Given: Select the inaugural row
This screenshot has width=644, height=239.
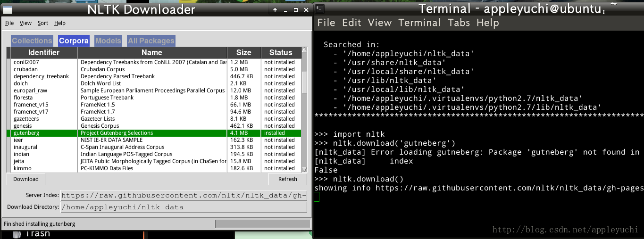Looking at the screenshot, I should (154, 147).
